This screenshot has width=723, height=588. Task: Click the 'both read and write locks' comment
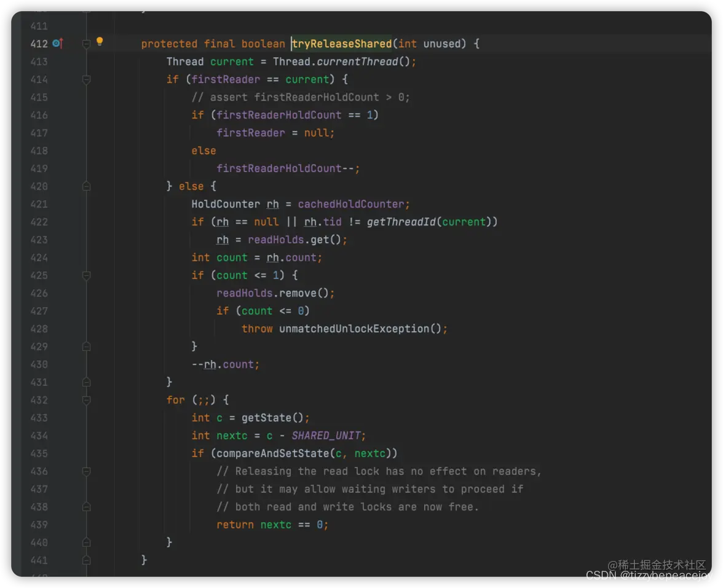click(x=348, y=507)
